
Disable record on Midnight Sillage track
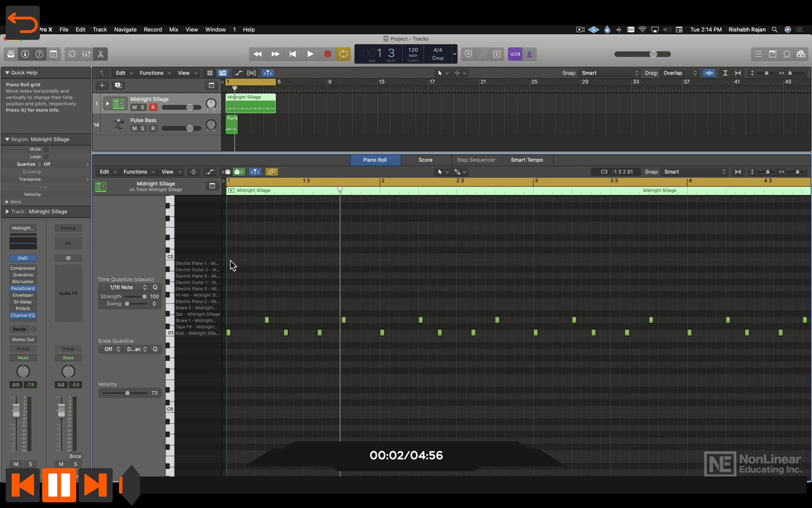tap(153, 108)
